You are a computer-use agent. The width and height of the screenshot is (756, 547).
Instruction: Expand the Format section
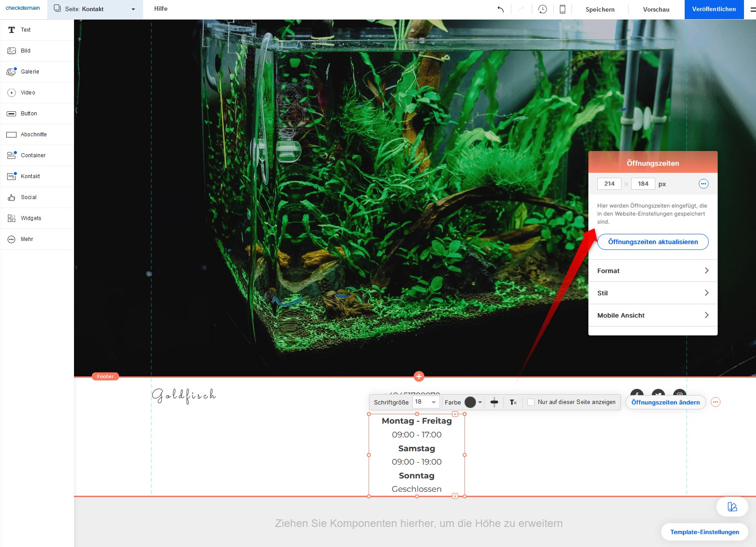coord(653,271)
